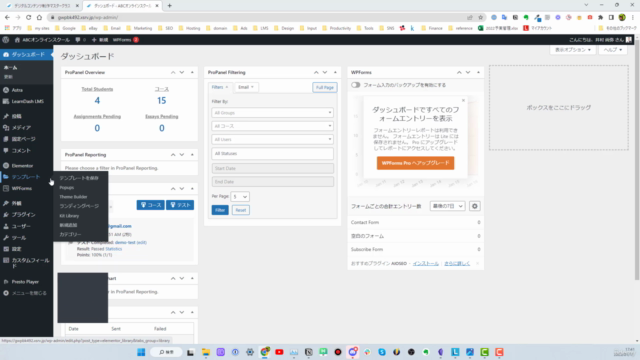Open the All コース dropdown
Screen dimensions: 640x360
pos(272,126)
